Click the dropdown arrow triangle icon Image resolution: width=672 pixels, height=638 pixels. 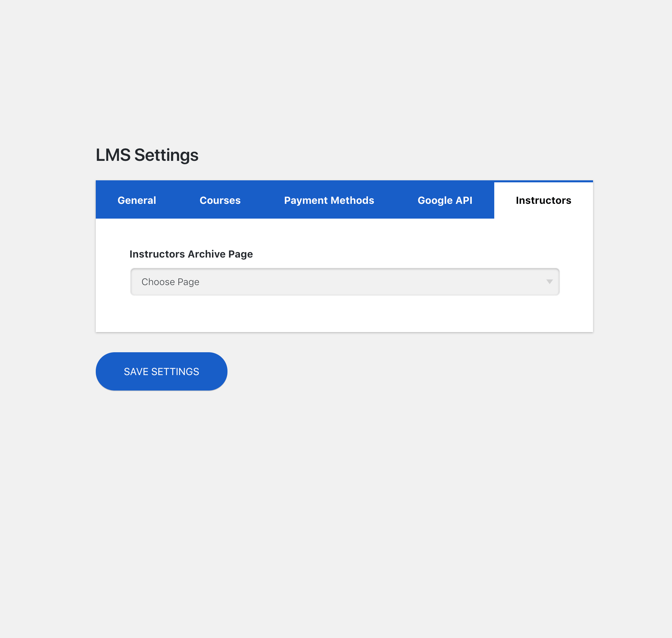click(549, 282)
